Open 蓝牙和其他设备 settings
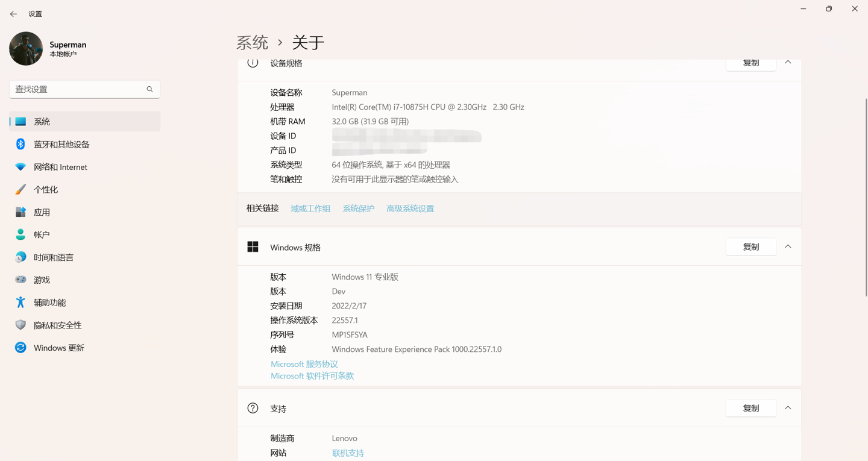Viewport: 868px width, 461px height. click(x=85, y=144)
